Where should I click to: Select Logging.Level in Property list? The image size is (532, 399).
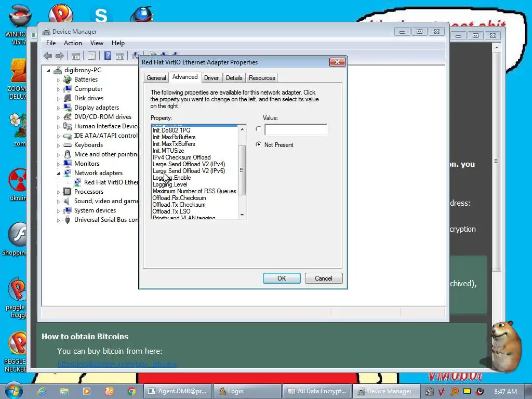[170, 184]
